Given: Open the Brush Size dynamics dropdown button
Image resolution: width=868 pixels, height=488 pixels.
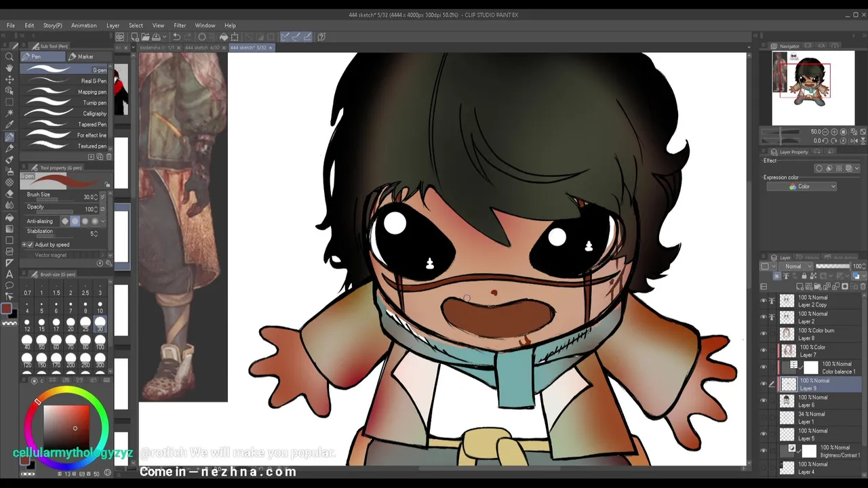Looking at the screenshot, I should click(x=102, y=197).
